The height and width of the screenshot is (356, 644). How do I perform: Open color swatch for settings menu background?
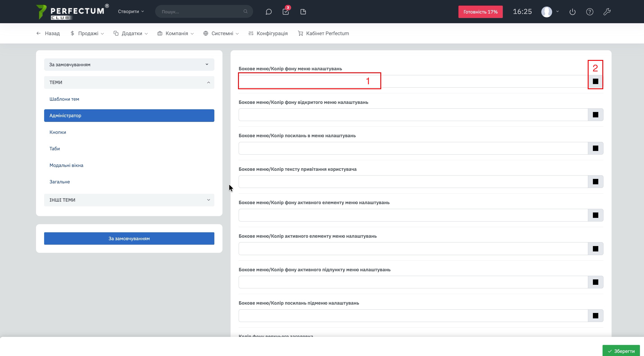tap(596, 81)
